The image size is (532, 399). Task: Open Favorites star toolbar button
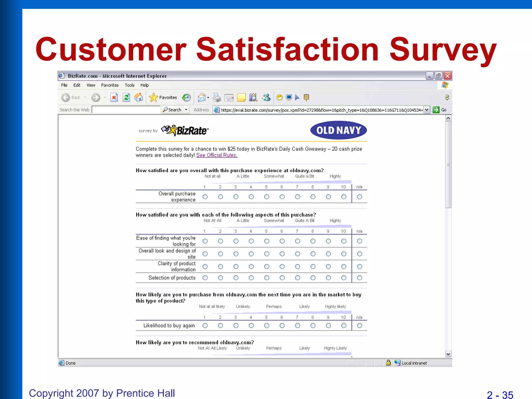(x=163, y=97)
